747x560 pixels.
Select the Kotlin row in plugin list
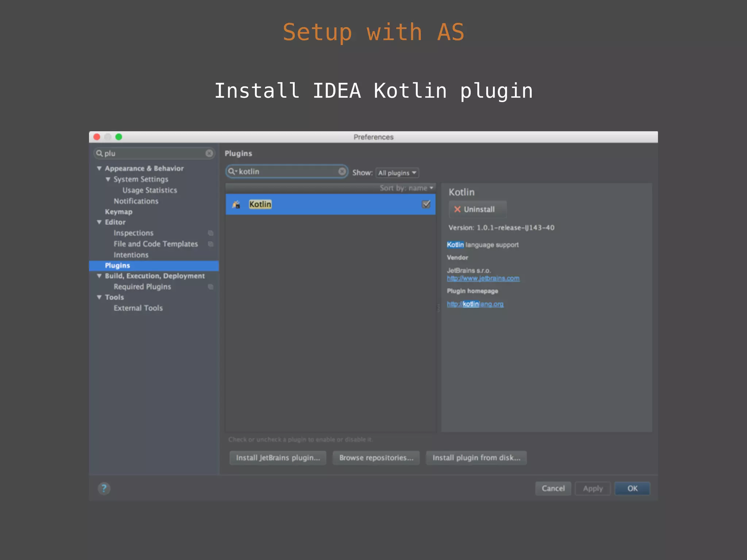(330, 205)
